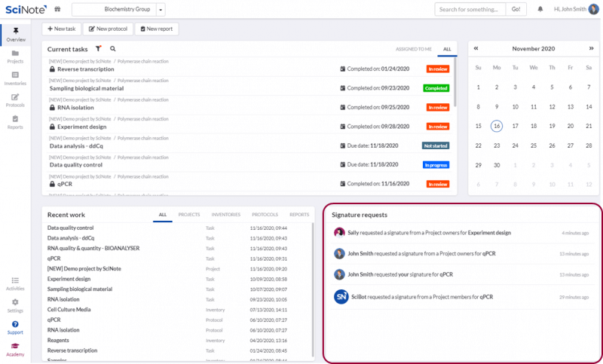Open Activities in the sidebar
Viewport: 603px width, 364px height.
pos(15,283)
